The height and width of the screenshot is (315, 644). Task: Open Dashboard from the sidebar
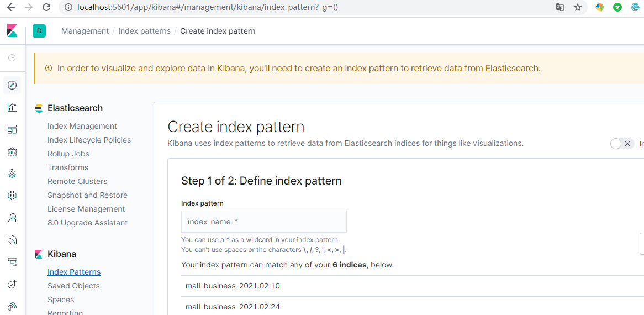[x=12, y=129]
